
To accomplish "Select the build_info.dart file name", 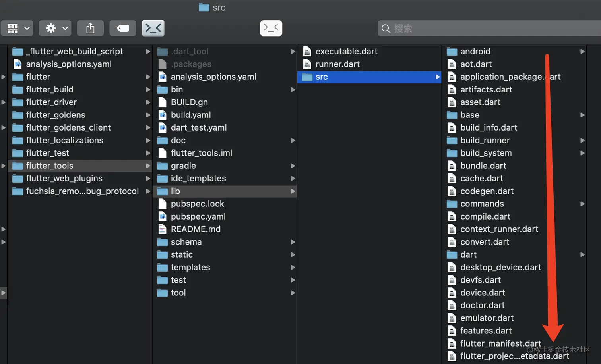I will point(489,128).
